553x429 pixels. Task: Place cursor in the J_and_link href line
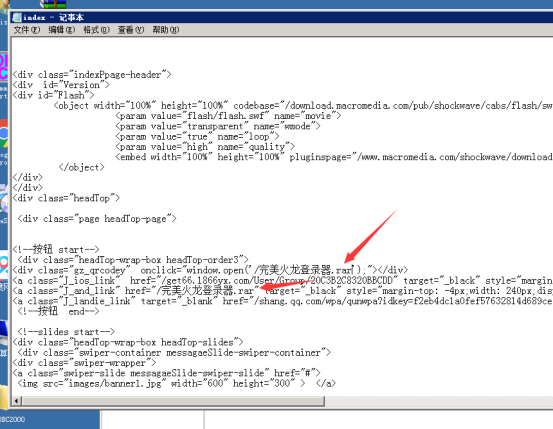[x=283, y=291]
